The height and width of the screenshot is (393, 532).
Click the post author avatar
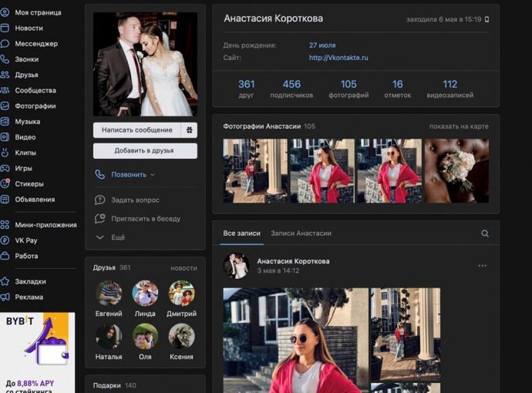236,266
